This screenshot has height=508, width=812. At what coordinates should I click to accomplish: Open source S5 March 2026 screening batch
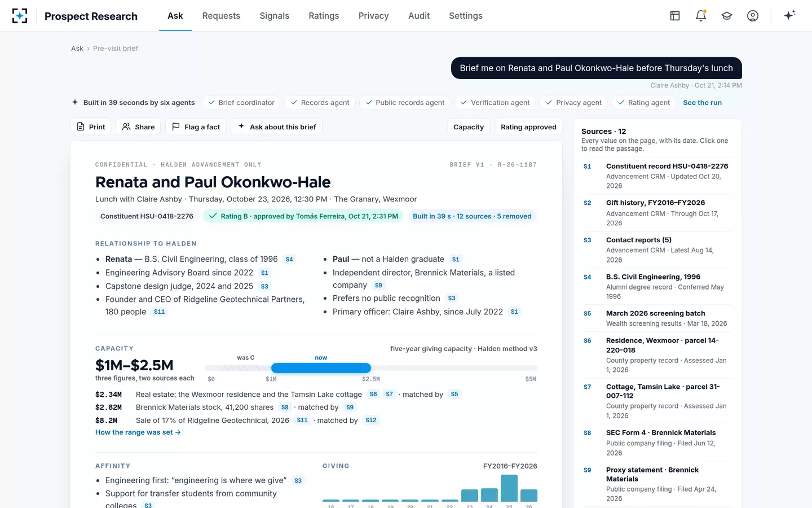tap(657, 318)
